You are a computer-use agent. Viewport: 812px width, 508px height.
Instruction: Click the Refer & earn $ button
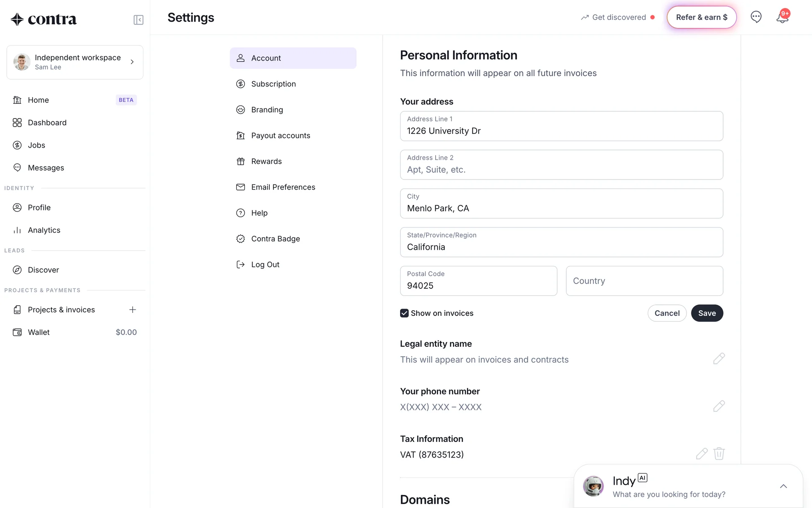tap(701, 17)
